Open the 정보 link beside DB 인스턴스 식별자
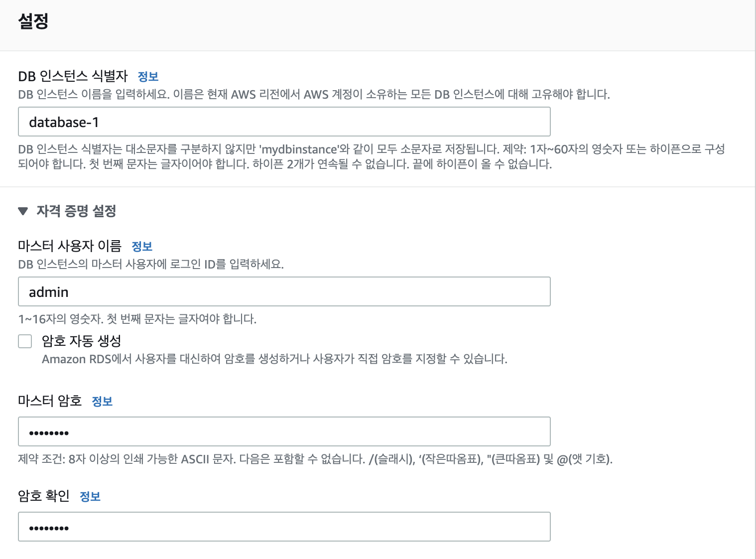The image size is (756, 559). [148, 77]
